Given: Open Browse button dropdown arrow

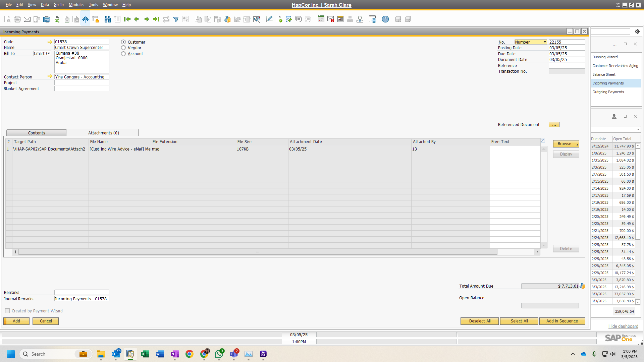Looking at the screenshot, I should (x=577, y=144).
